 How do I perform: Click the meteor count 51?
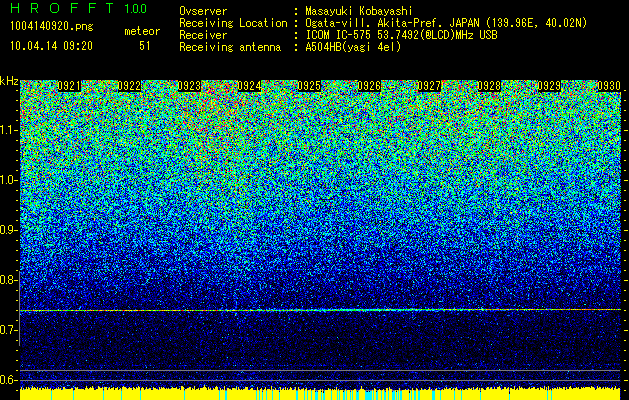145,46
